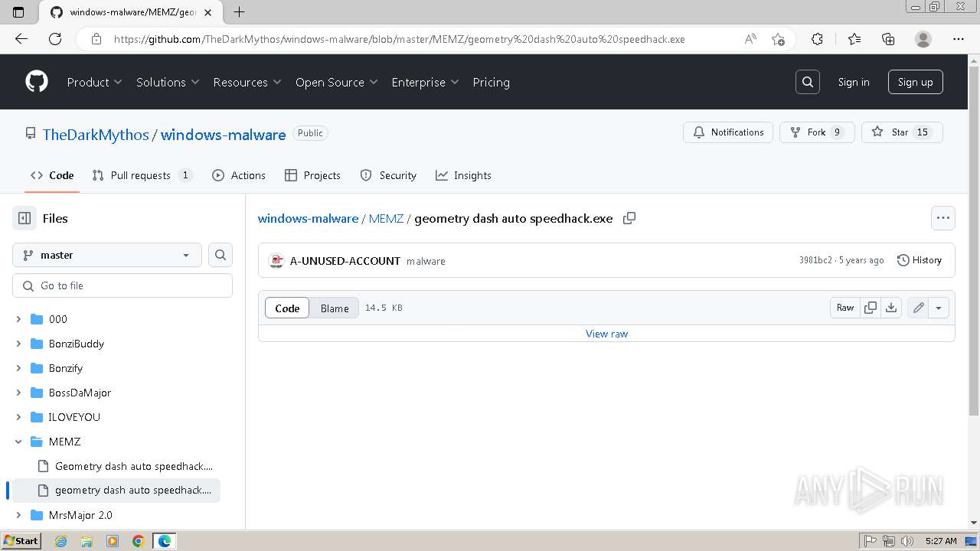980x551 pixels.
Task: Expand the Product menu
Action: [x=94, y=82]
